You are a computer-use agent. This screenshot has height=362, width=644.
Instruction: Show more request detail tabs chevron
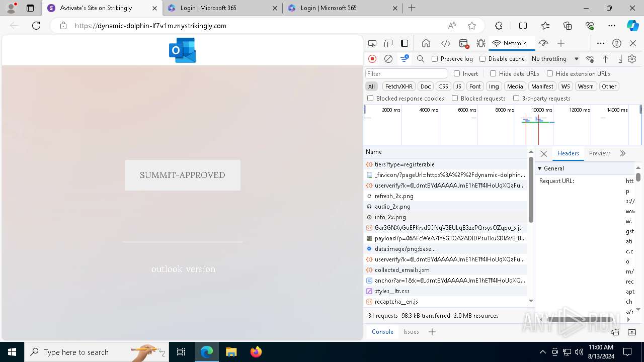point(623,153)
